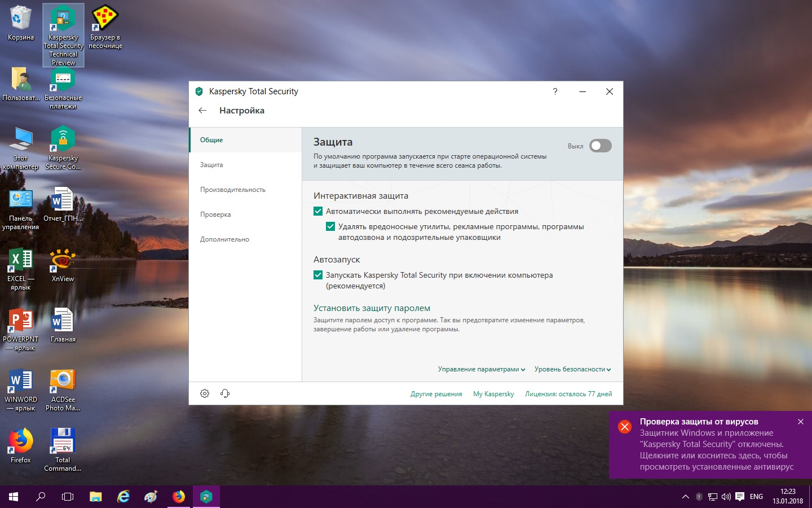Show hidden system tray icons chevron
This screenshot has height=508, width=812.
point(685,497)
